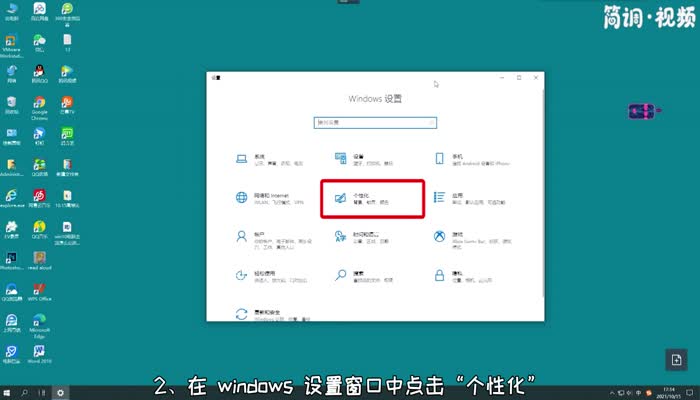Select the read aloud desktop icon

click(x=39, y=261)
